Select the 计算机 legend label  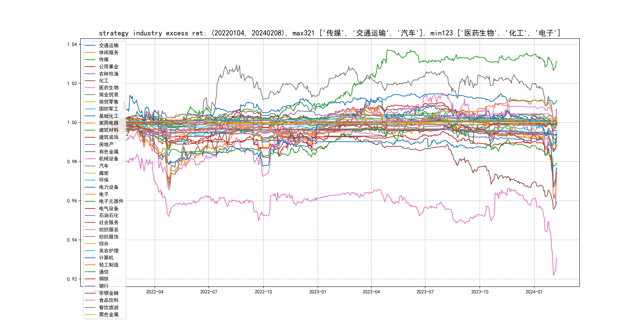pyautogui.click(x=106, y=258)
